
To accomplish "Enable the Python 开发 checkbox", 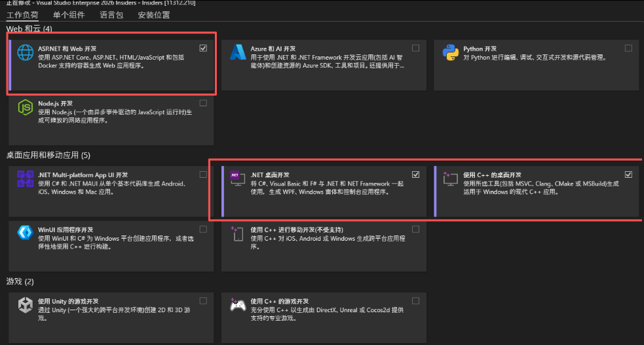I will [628, 48].
